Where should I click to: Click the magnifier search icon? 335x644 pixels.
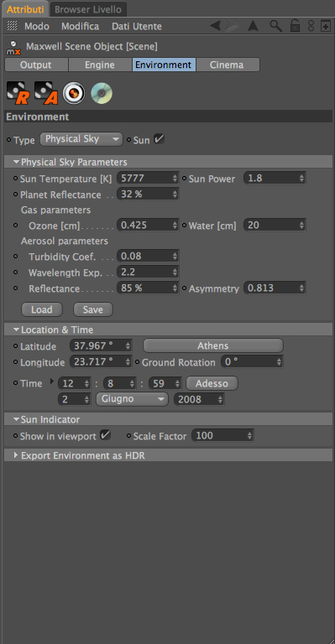point(276,26)
